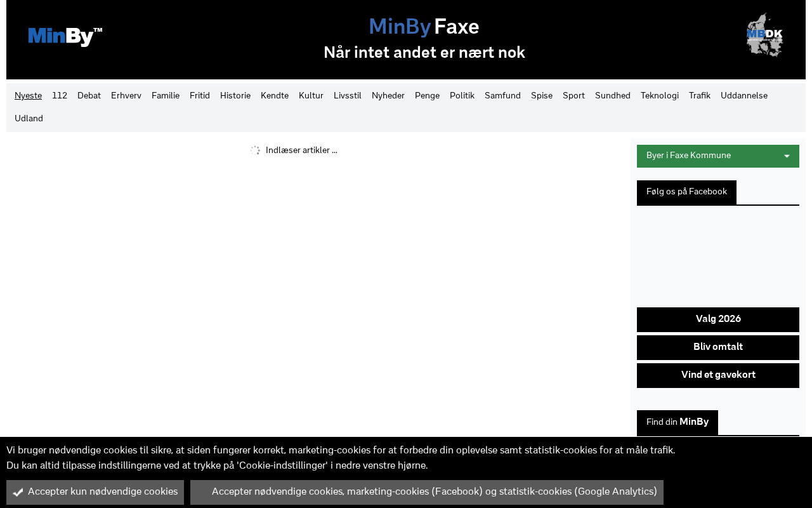Open the Fritid section

tap(200, 96)
